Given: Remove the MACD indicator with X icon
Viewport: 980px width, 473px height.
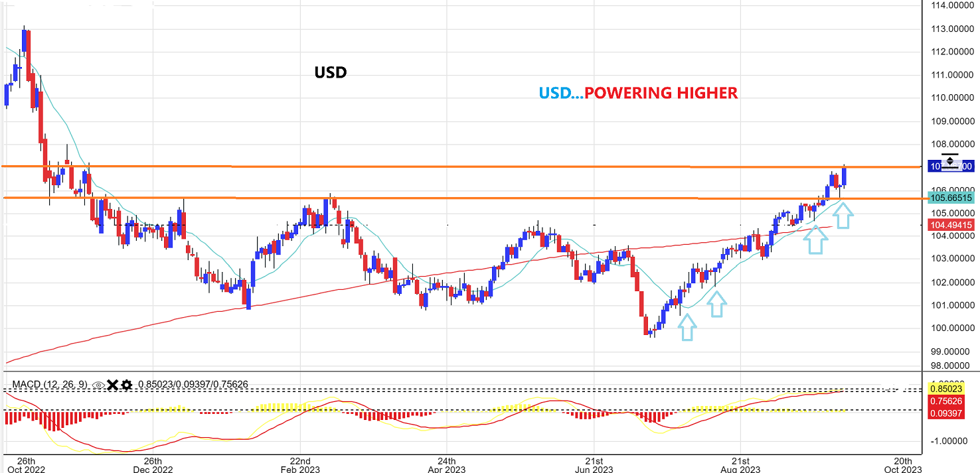Looking at the screenshot, I should (x=112, y=385).
